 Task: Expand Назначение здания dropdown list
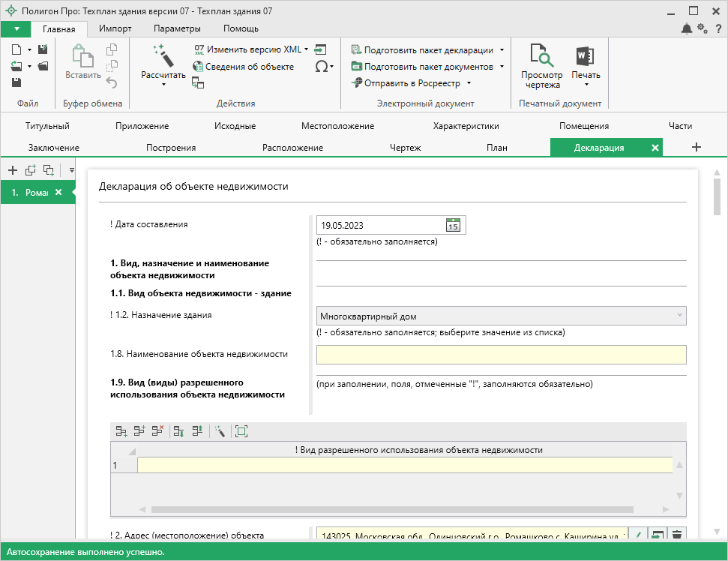pos(679,316)
